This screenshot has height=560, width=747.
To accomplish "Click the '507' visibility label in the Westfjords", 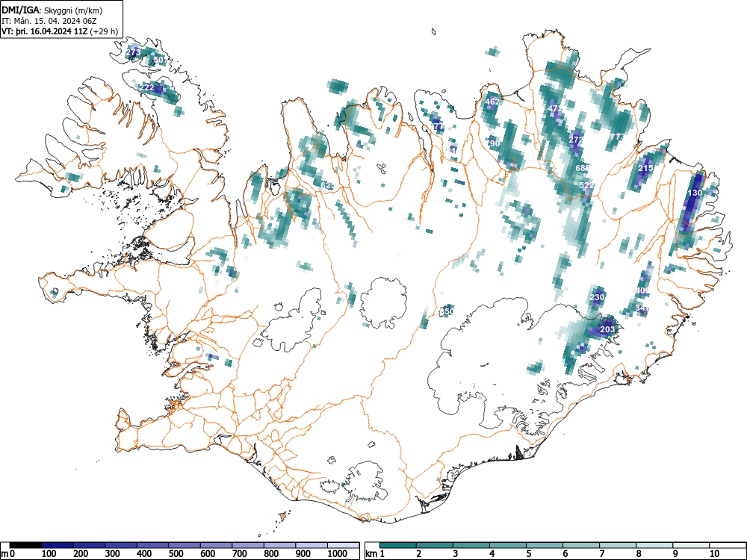I will tap(160, 60).
